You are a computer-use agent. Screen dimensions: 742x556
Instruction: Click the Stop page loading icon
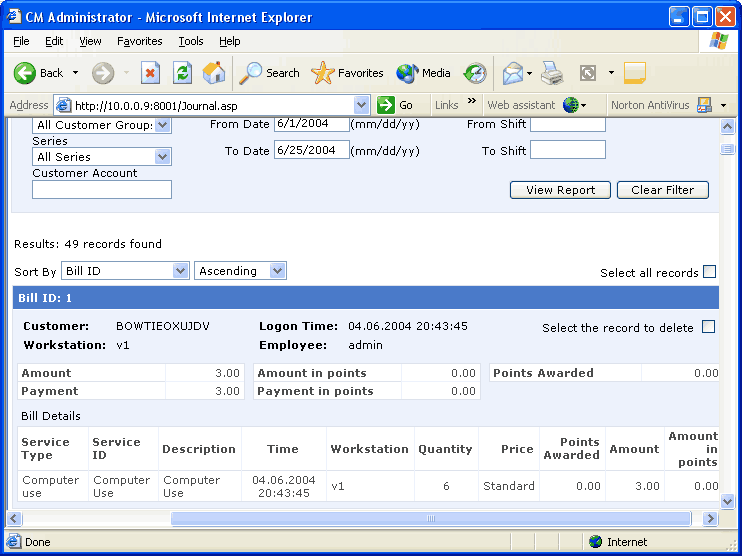(x=150, y=73)
